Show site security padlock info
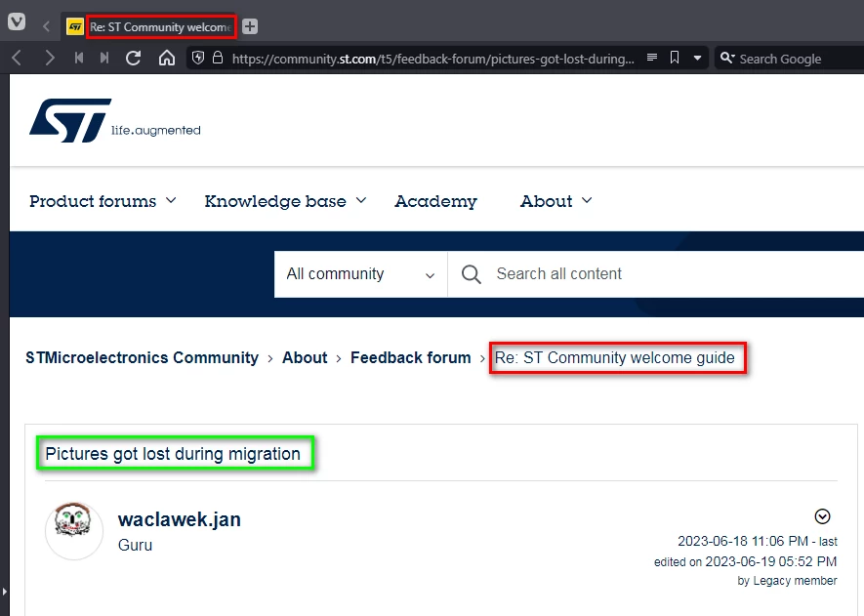Image resolution: width=864 pixels, height=616 pixels. coord(218,58)
